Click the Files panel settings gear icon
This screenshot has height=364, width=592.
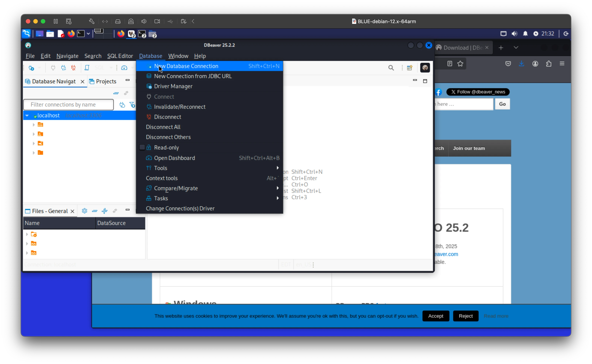point(84,211)
